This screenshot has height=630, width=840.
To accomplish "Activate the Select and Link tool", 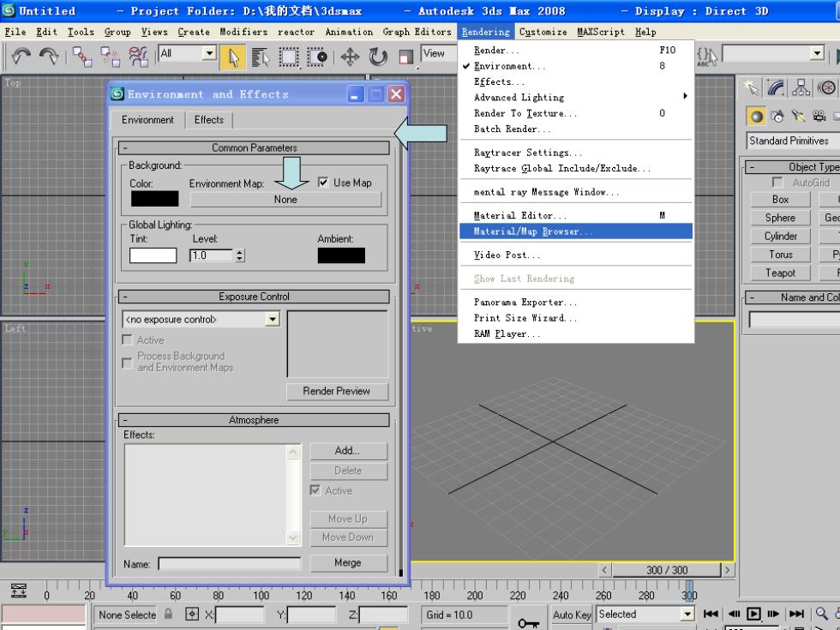I will click(x=82, y=57).
